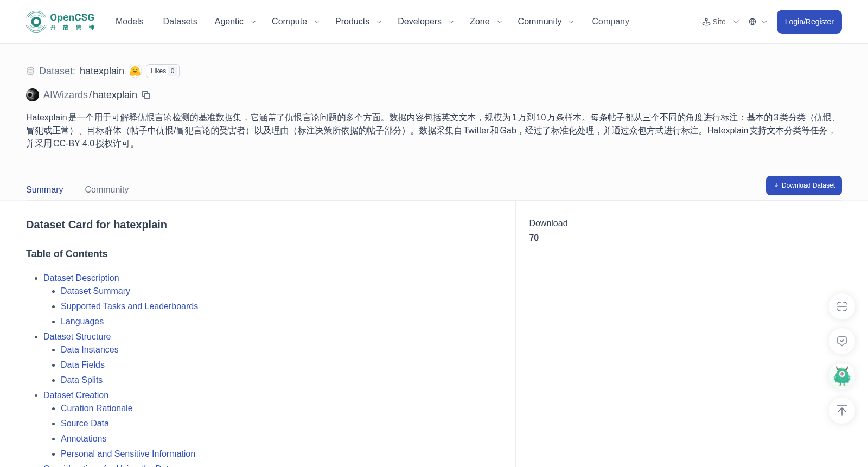Viewport: 868px width, 467px height.
Task: Click the hugging face emoji icon
Action: point(135,71)
